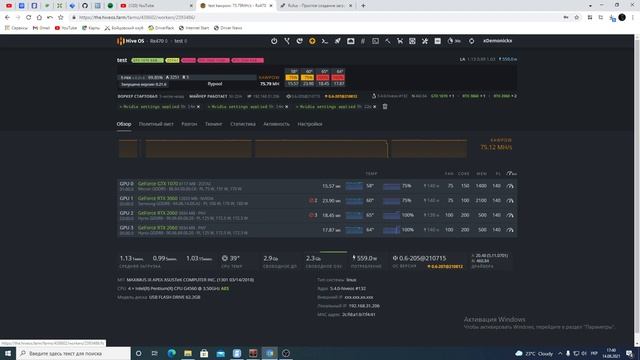Switch to the Разгон tab
The image size is (640, 360).
tap(189, 124)
